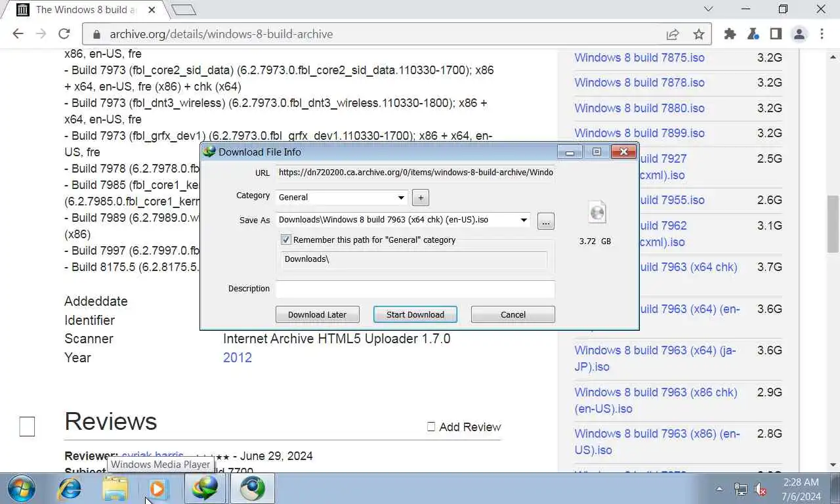Open the Windows Start menu
840x504 pixels.
pyautogui.click(x=22, y=489)
